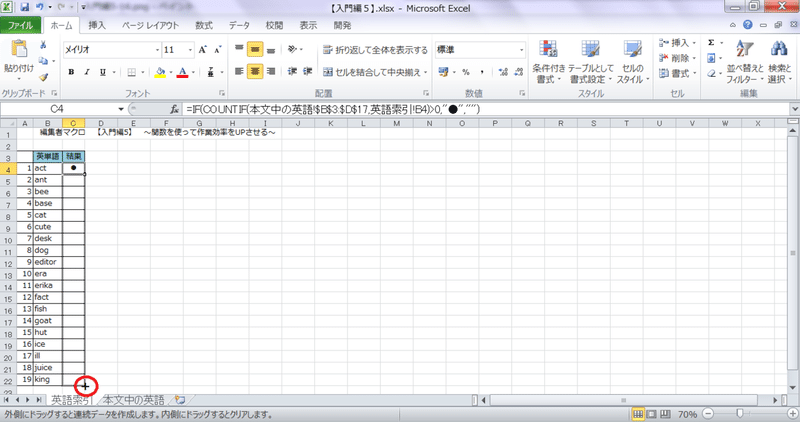Click the Format Painter brush icon
Viewport: 800px width, 422px height.
[43, 77]
